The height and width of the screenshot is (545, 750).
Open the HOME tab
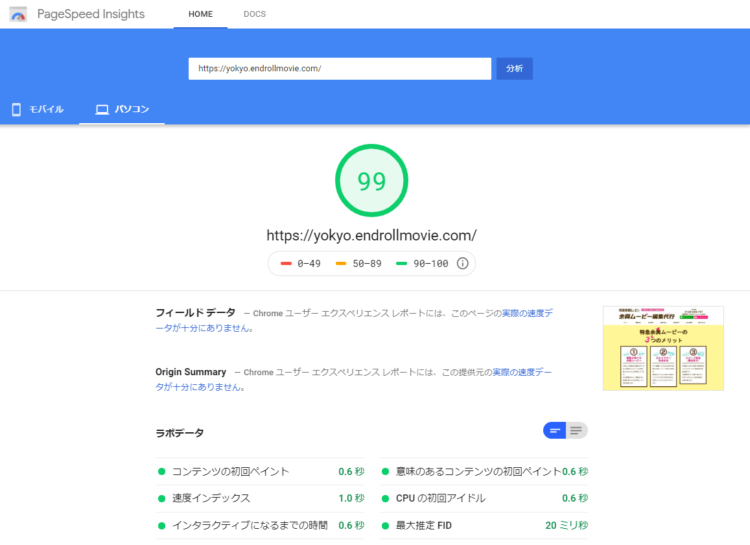coord(200,14)
